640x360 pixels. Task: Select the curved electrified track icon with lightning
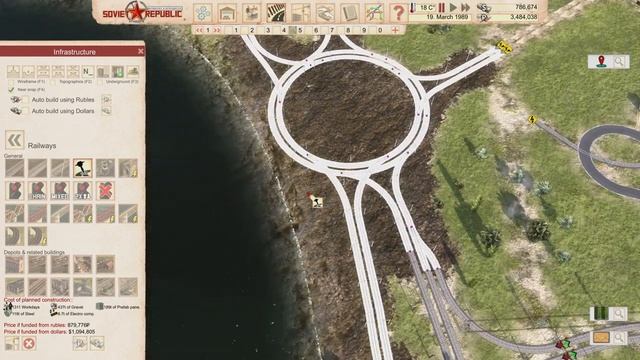point(37,236)
